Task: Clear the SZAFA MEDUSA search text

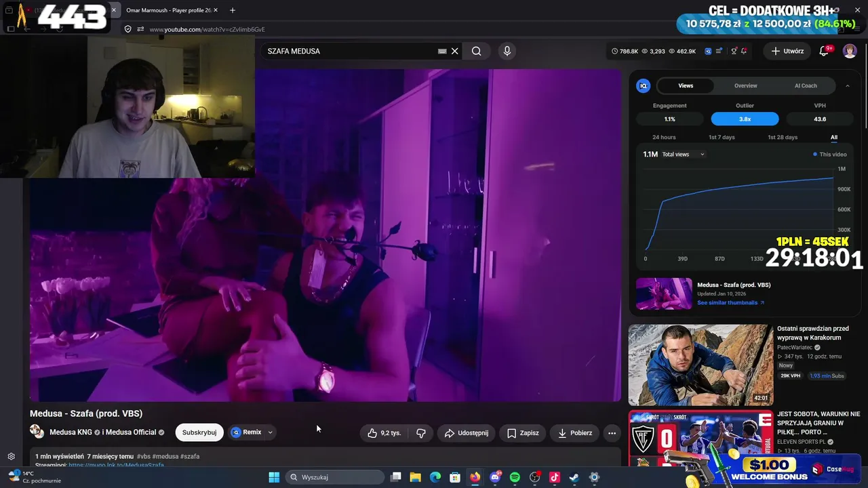Action: [x=455, y=51]
